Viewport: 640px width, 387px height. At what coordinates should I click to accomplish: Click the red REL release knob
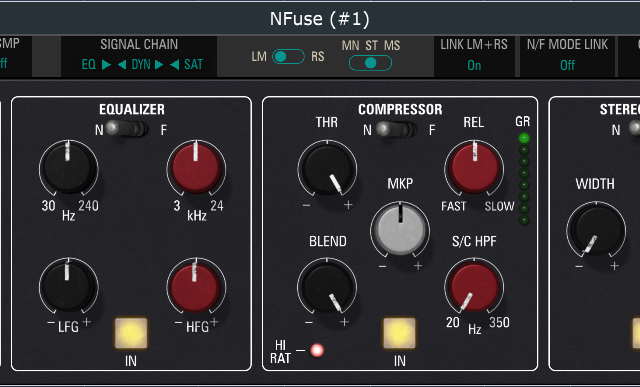[474, 168]
